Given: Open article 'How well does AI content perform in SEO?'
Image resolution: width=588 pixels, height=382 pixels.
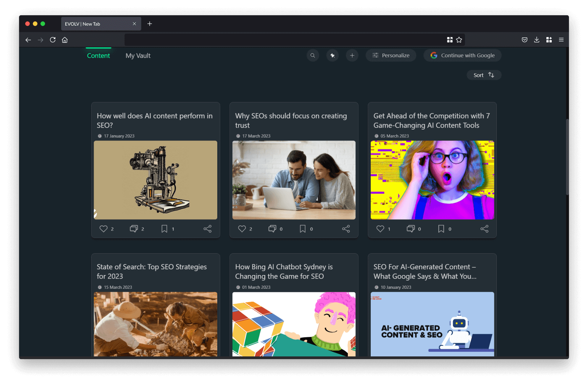Looking at the screenshot, I should pyautogui.click(x=155, y=120).
